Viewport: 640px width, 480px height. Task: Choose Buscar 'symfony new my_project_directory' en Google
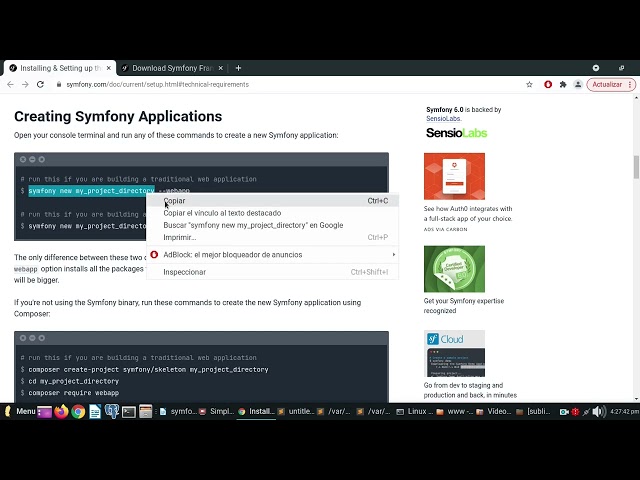(x=272, y=225)
